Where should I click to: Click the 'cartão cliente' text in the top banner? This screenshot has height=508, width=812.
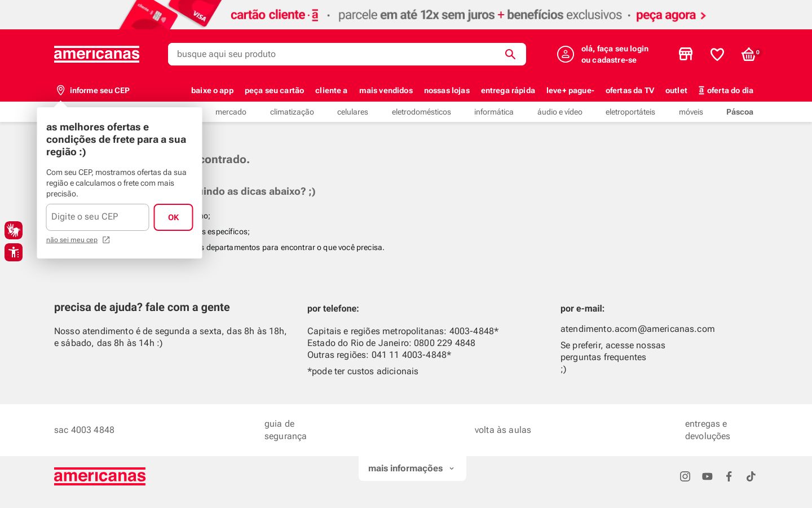(x=275, y=15)
